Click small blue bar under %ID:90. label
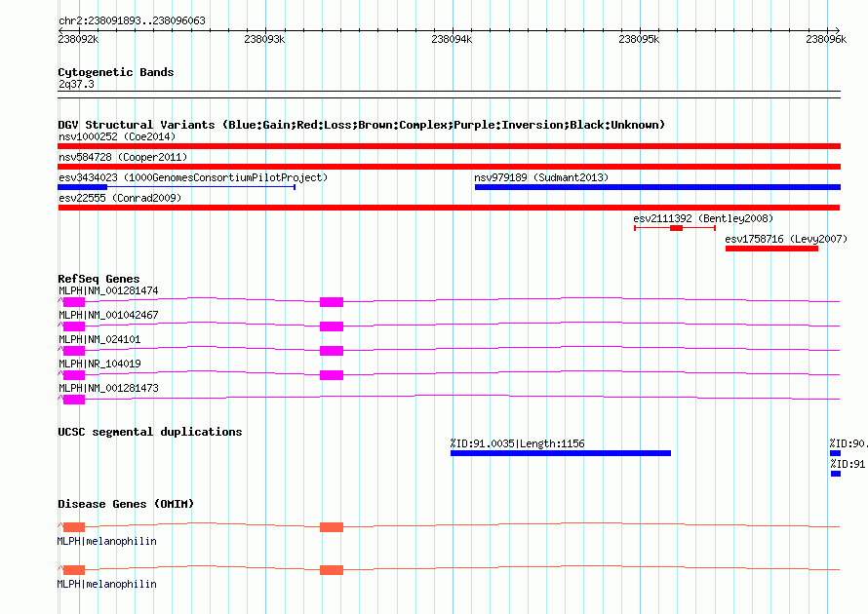 pyautogui.click(x=836, y=453)
